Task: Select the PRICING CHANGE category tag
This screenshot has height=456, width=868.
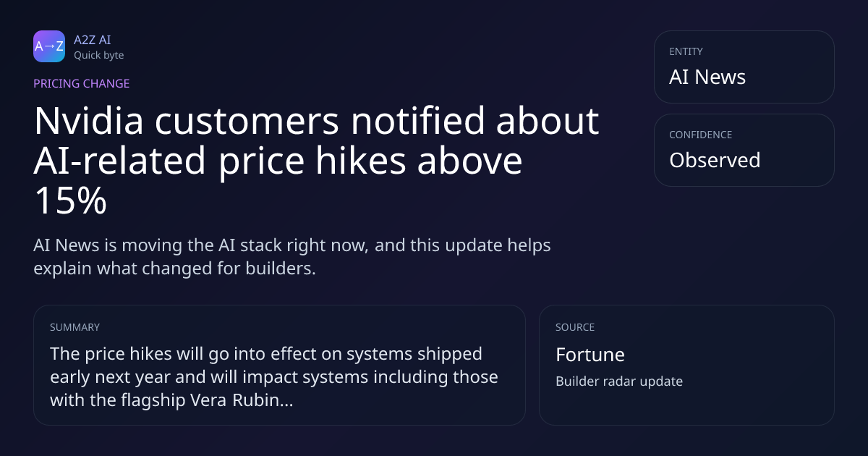Action: tap(82, 83)
